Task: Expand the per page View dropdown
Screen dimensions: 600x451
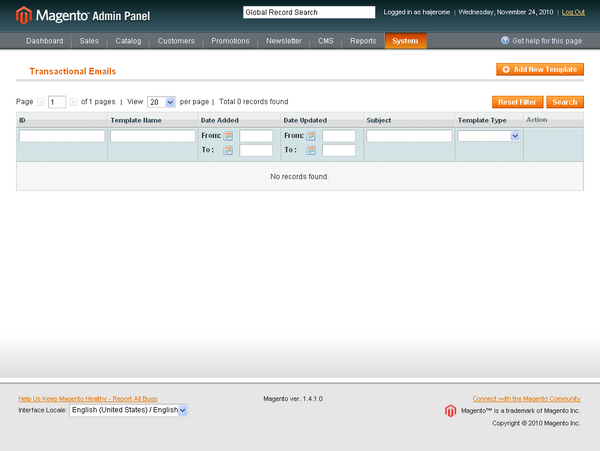Action: (161, 102)
